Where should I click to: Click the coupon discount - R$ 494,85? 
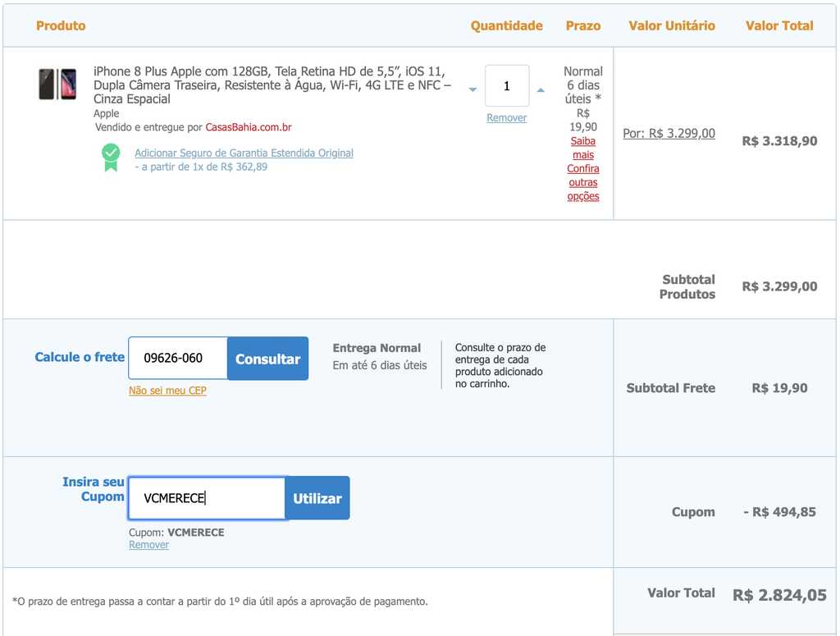tap(779, 512)
